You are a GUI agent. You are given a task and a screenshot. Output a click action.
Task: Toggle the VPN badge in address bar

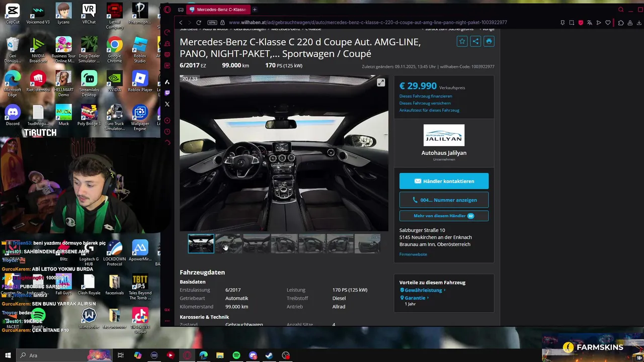click(x=212, y=23)
